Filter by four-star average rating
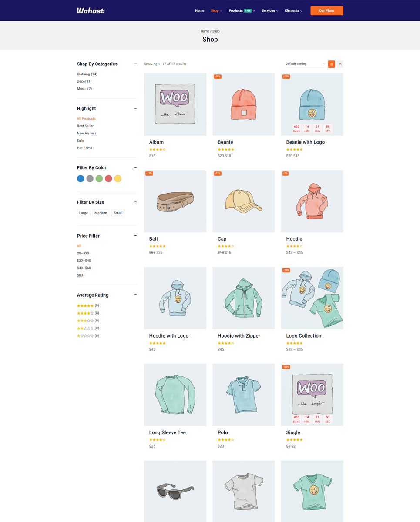The image size is (420, 522). point(88,313)
